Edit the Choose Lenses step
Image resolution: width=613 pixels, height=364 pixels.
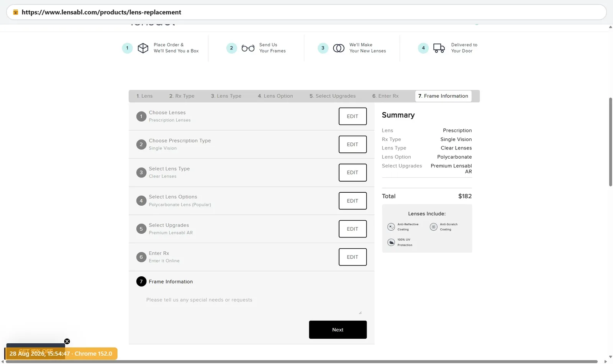(x=352, y=116)
